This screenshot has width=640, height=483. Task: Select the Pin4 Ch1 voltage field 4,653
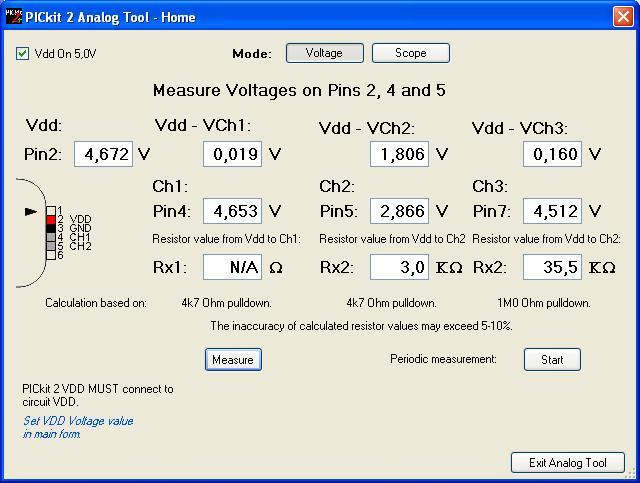232,211
